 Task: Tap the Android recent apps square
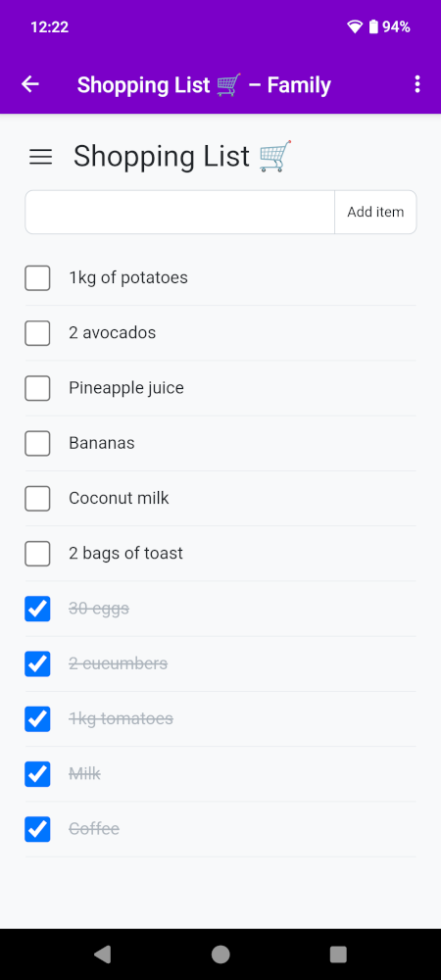338,954
